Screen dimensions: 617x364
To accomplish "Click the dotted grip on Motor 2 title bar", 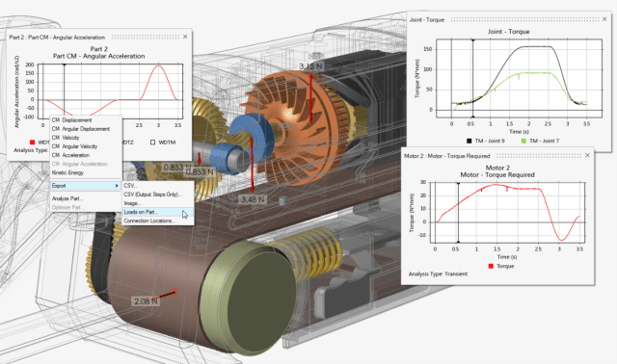I will point(539,156).
